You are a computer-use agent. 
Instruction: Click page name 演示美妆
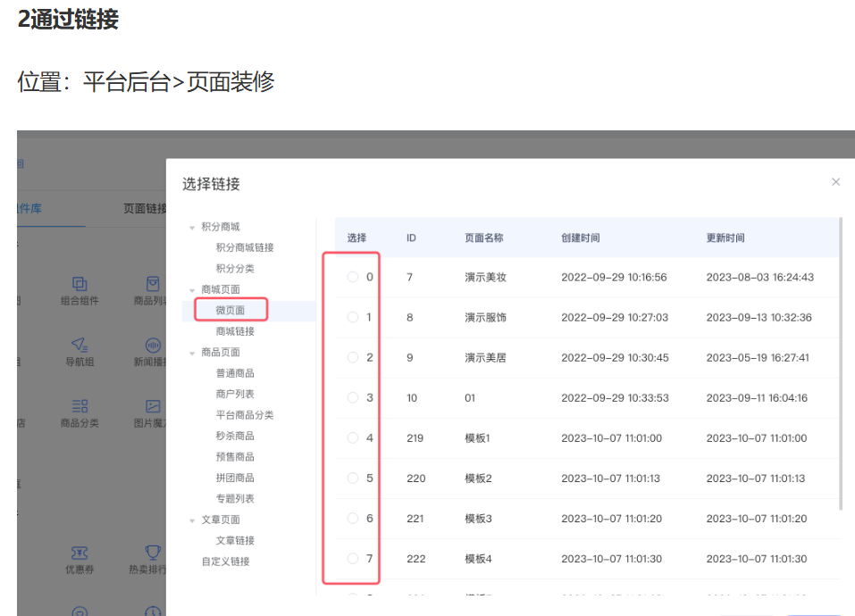485,278
